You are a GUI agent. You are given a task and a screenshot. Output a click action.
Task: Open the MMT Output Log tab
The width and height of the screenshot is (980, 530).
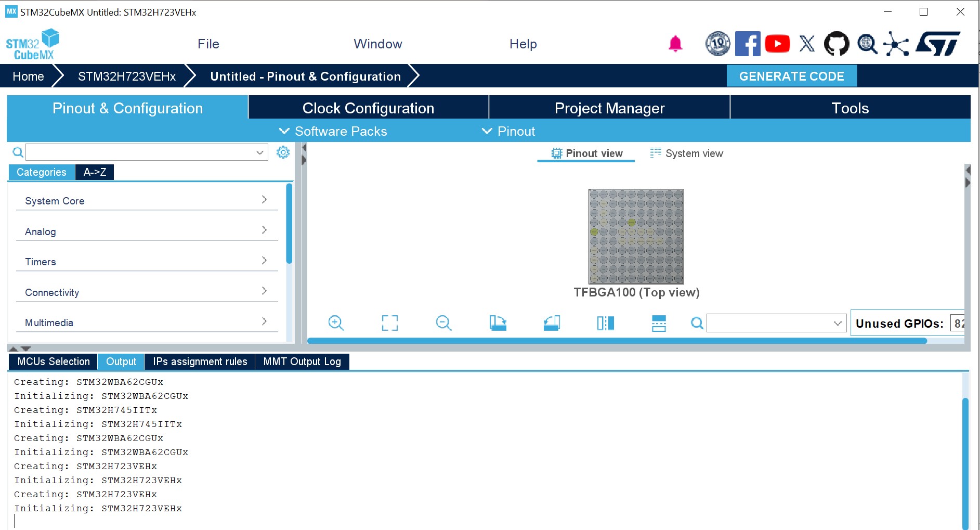coord(302,361)
